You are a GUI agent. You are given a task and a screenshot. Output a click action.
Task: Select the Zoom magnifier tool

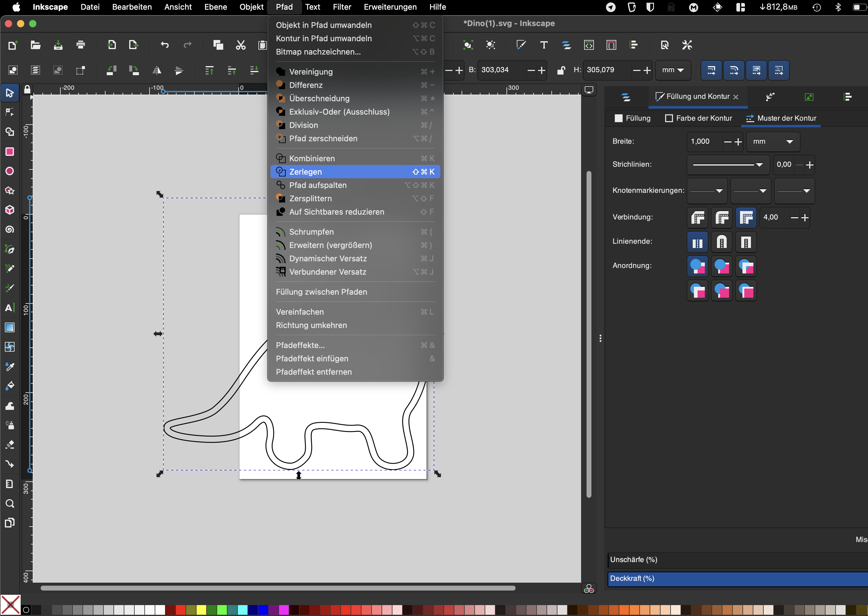[10, 503]
